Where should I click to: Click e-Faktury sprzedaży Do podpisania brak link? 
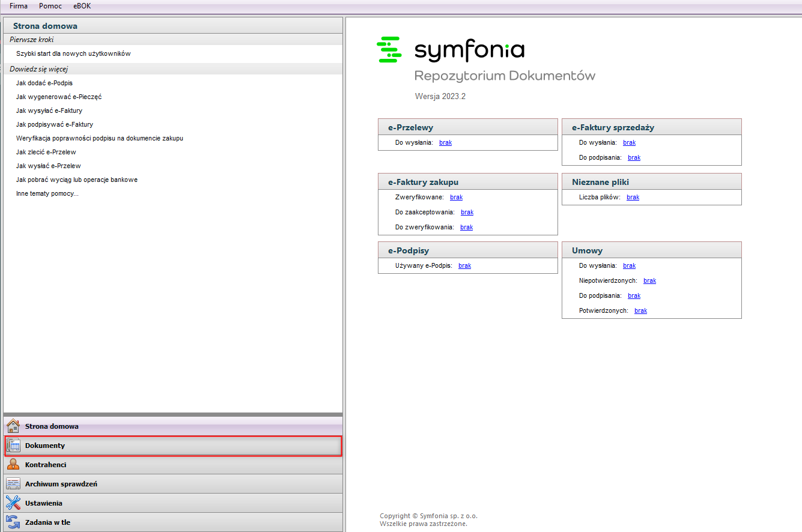[634, 157]
